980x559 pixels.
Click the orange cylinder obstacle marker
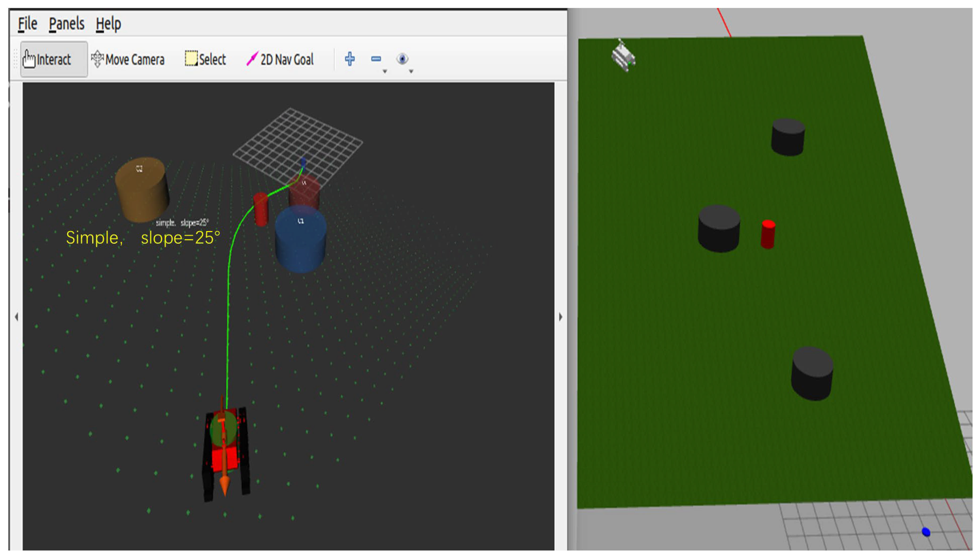142,189
